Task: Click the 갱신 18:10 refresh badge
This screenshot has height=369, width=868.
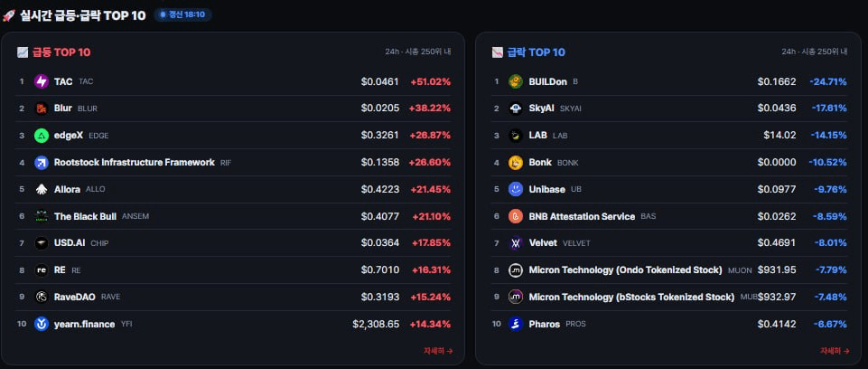Action: [182, 15]
